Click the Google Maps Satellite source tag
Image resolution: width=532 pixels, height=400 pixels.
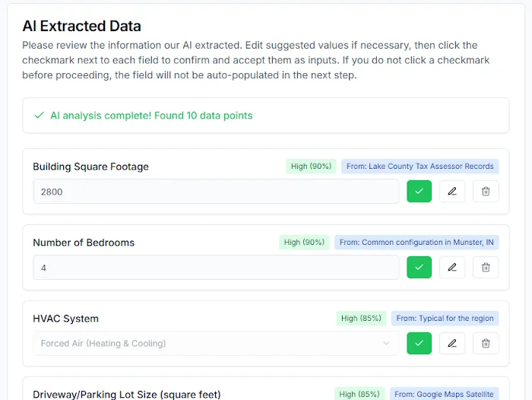click(x=444, y=394)
